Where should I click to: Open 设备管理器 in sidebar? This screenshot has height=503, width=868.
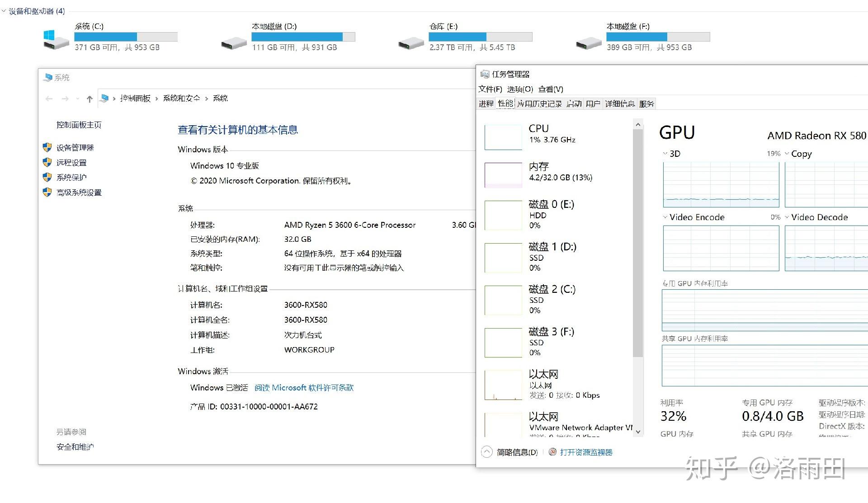[x=75, y=147]
